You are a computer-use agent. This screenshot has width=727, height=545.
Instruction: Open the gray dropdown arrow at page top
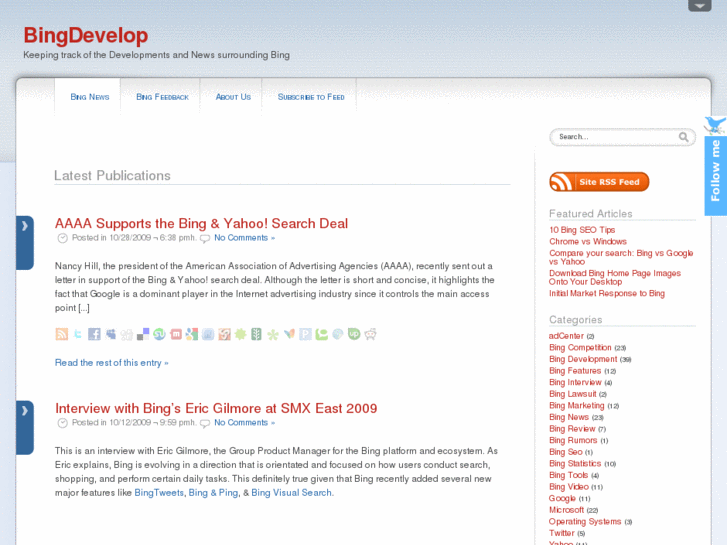(x=700, y=6)
